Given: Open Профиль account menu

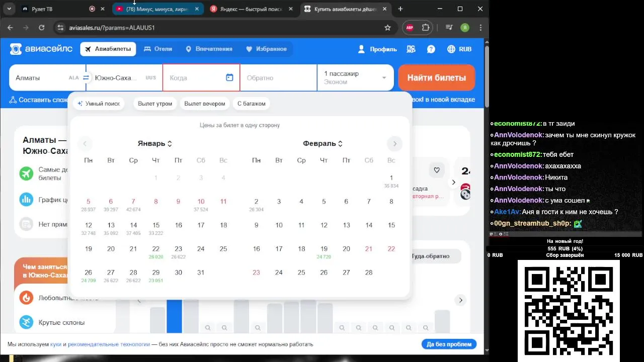Looking at the screenshot, I should click(x=377, y=49).
